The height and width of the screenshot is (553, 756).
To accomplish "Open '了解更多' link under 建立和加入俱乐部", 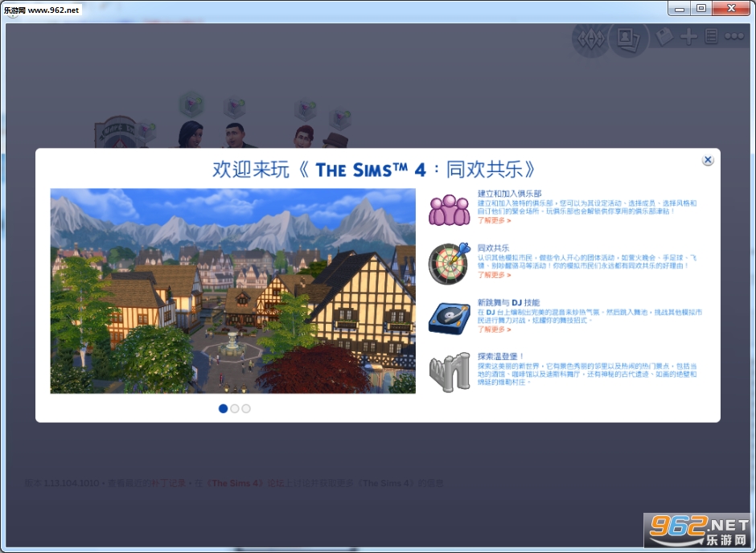I will click(494, 220).
